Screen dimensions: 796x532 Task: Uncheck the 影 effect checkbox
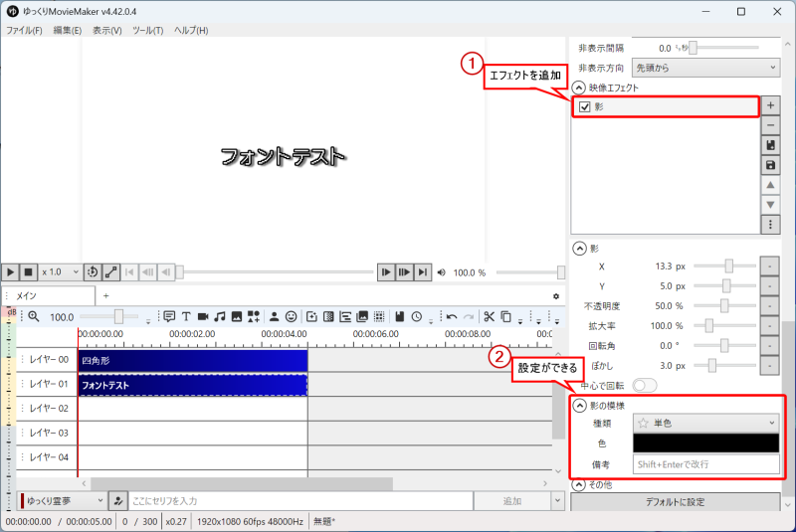click(x=585, y=106)
